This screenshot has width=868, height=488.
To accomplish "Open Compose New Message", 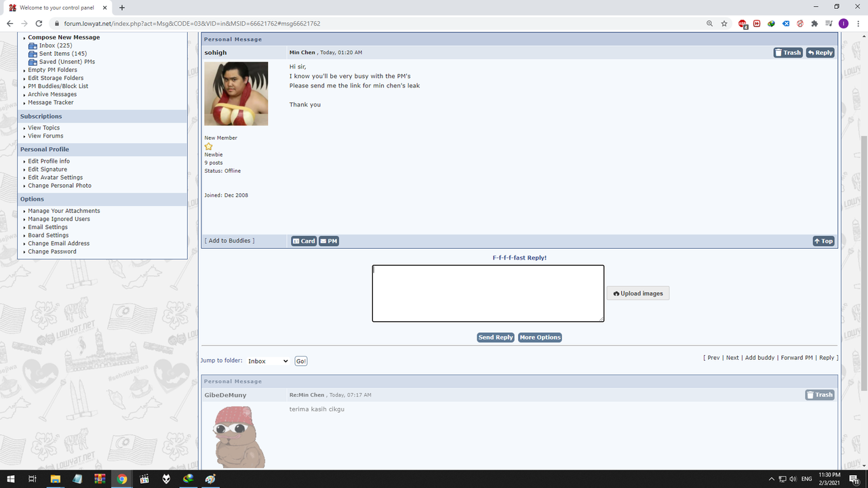I will pos(64,37).
